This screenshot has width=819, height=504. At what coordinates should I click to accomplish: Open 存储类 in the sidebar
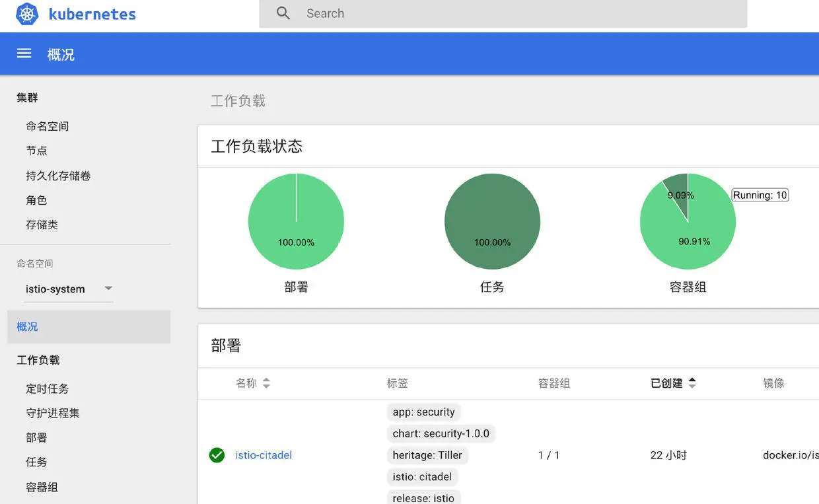[42, 225]
